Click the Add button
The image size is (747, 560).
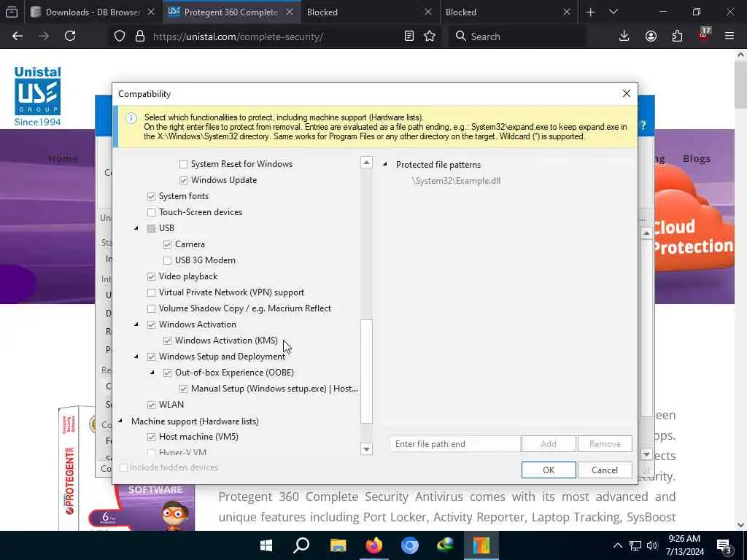(549, 444)
